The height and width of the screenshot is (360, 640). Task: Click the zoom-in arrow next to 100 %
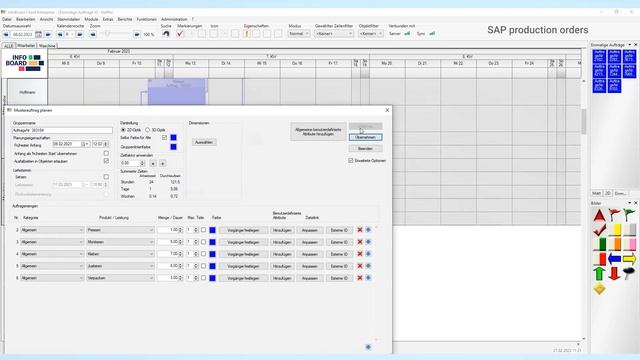point(137,34)
